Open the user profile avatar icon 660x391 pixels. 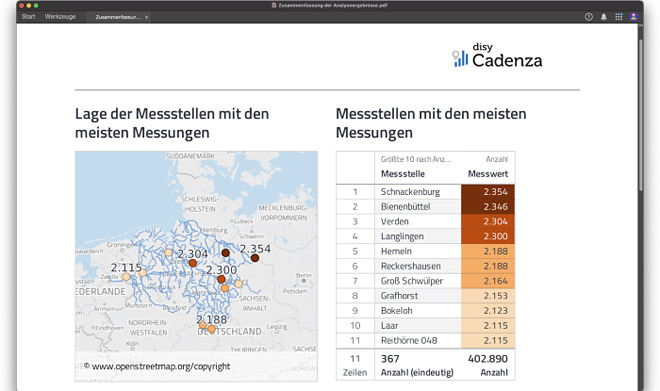(x=633, y=17)
